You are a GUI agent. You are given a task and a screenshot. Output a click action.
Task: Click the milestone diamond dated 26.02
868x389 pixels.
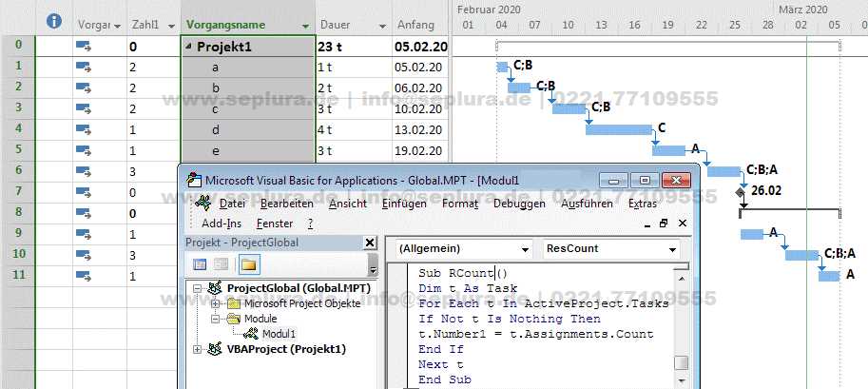741,191
